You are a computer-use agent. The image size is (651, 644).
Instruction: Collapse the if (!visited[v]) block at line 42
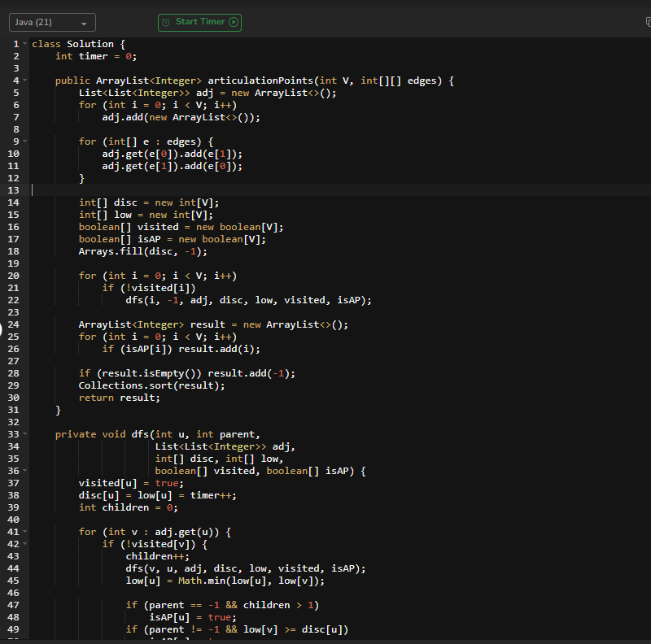(25, 544)
